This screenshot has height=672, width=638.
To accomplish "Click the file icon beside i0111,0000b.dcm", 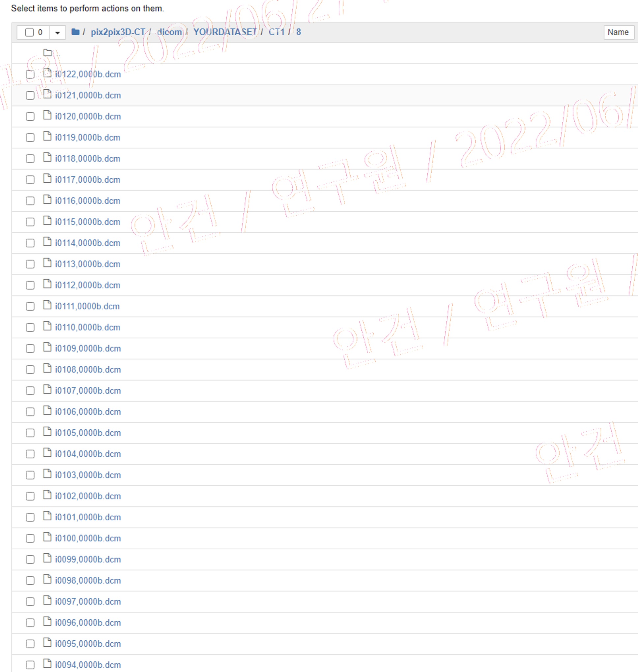I will point(47,306).
